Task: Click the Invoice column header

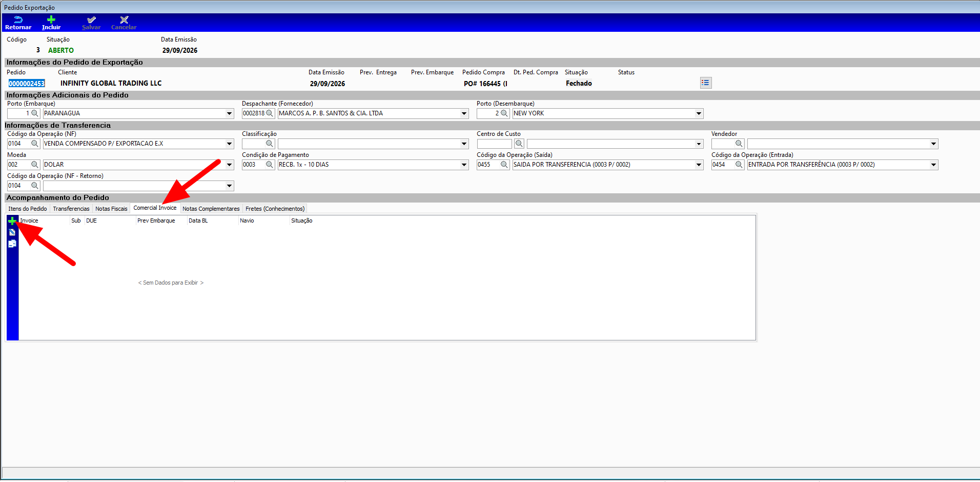Action: pyautogui.click(x=44, y=220)
